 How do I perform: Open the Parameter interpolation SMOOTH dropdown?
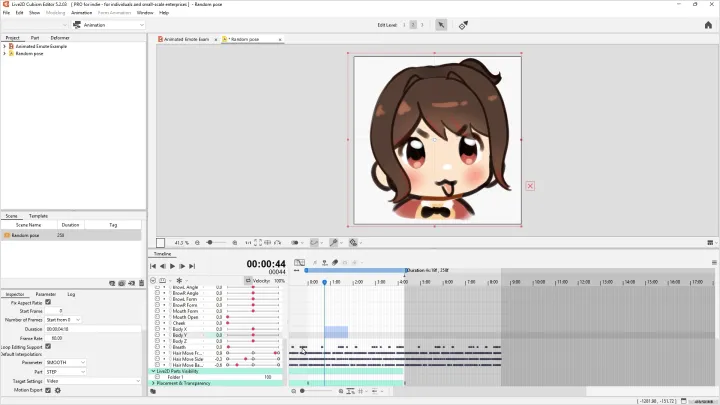[65, 362]
